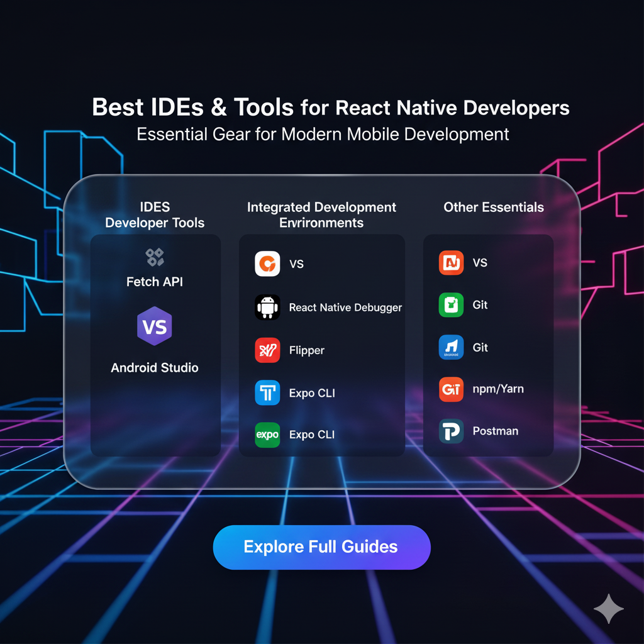The image size is (644, 644).
Task: Open the orange VS icon in Other Essentials
Action: pyautogui.click(x=450, y=263)
